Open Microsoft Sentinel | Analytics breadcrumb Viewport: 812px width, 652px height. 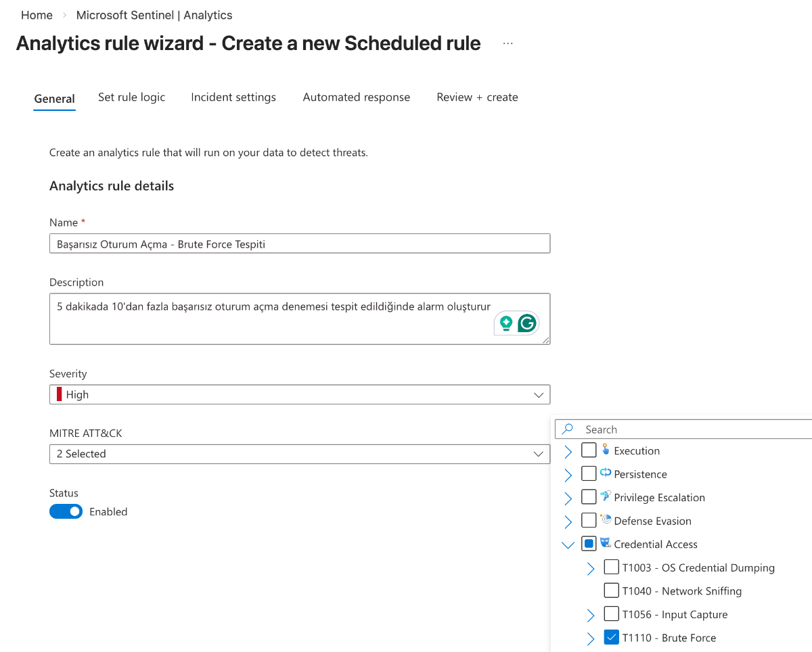[x=154, y=15]
